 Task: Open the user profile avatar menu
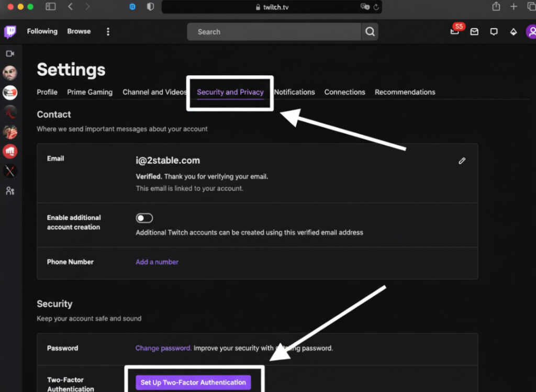click(531, 32)
